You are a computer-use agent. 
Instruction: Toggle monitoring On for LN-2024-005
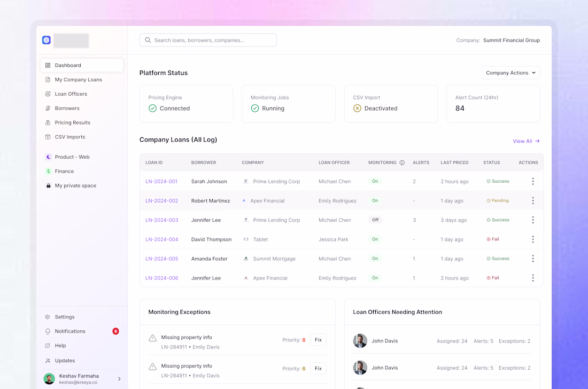[375, 259]
